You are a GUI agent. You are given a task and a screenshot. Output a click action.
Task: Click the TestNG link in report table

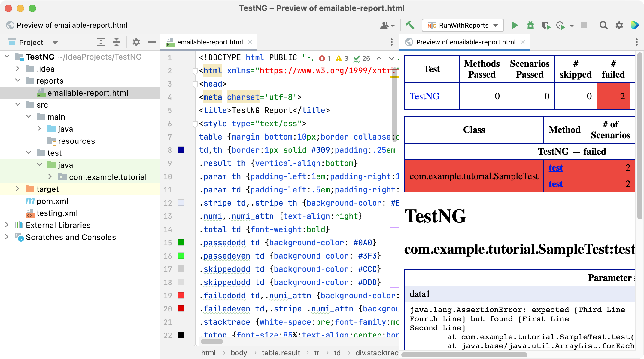[x=424, y=96]
